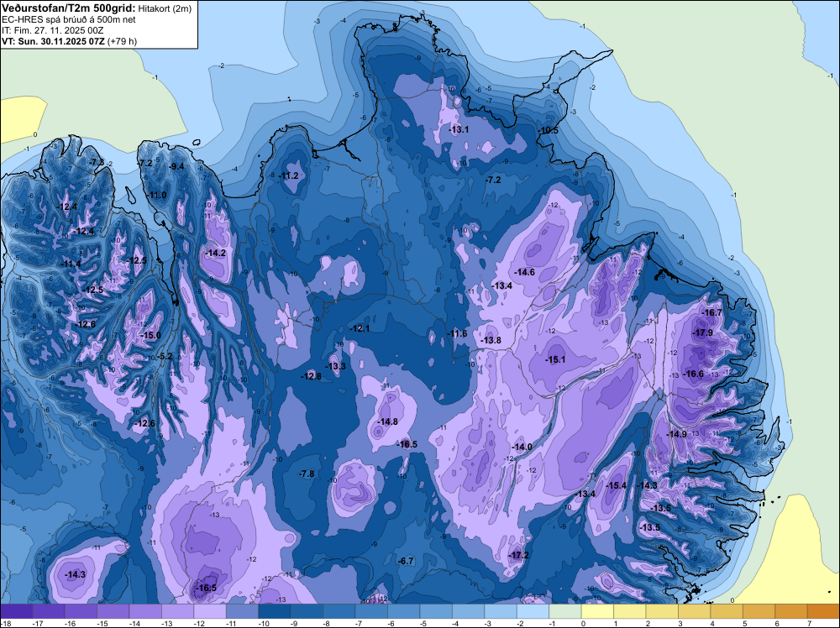
Task: Click the -11.6 temperature label
Action: tap(457, 333)
